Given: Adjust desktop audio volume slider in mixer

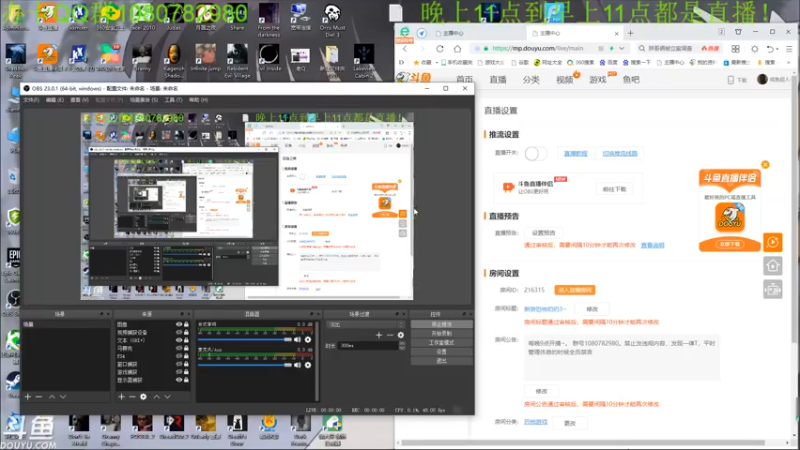Looking at the screenshot, I should [245, 339].
